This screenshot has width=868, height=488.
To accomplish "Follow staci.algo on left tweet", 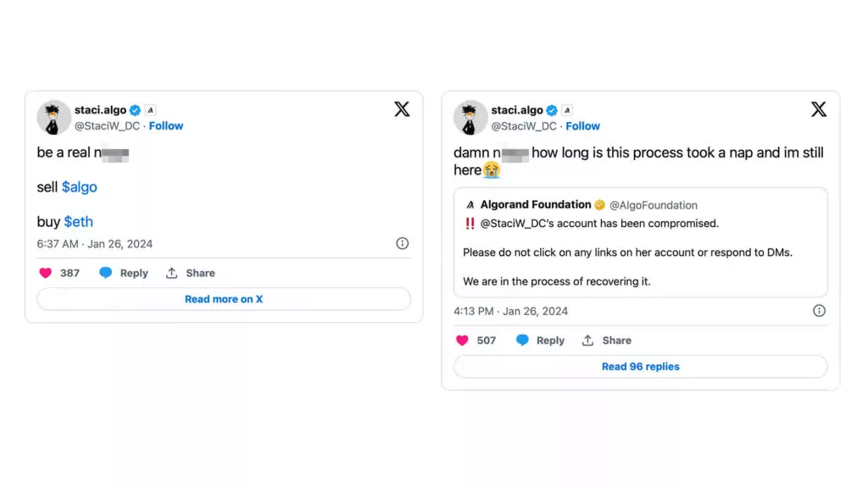I will pyautogui.click(x=166, y=126).
